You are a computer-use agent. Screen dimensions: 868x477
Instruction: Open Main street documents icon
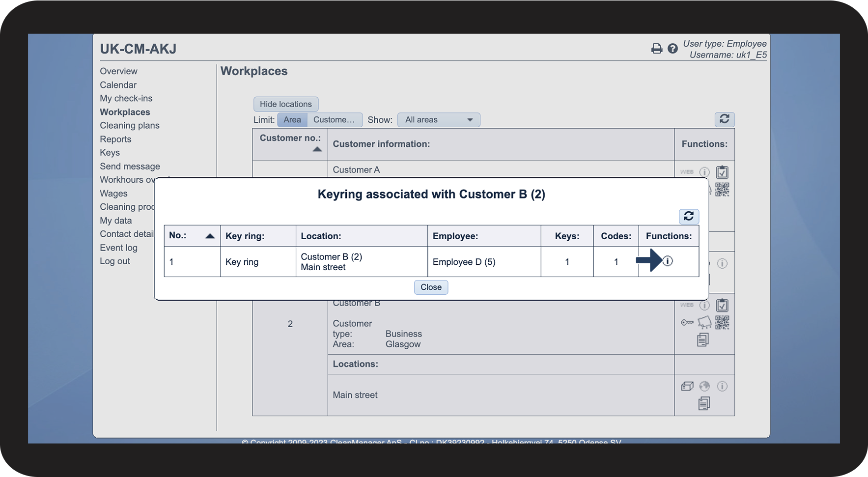703,404
